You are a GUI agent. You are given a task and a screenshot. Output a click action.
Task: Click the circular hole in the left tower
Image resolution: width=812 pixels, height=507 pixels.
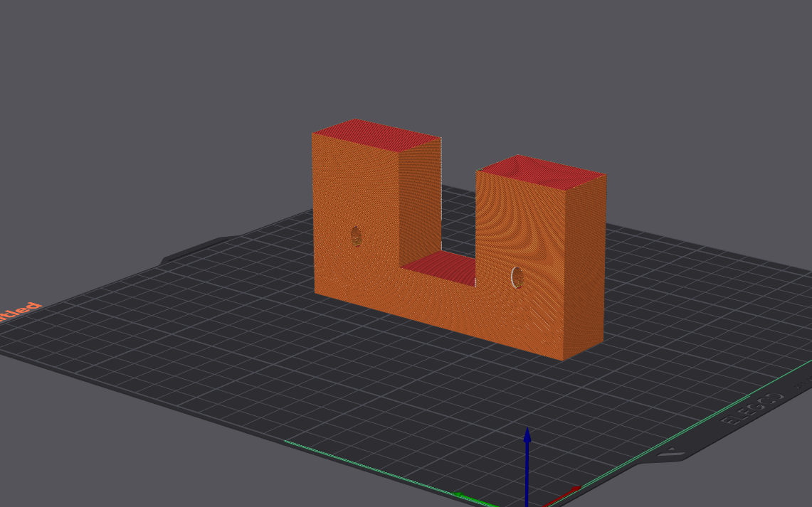357,236
